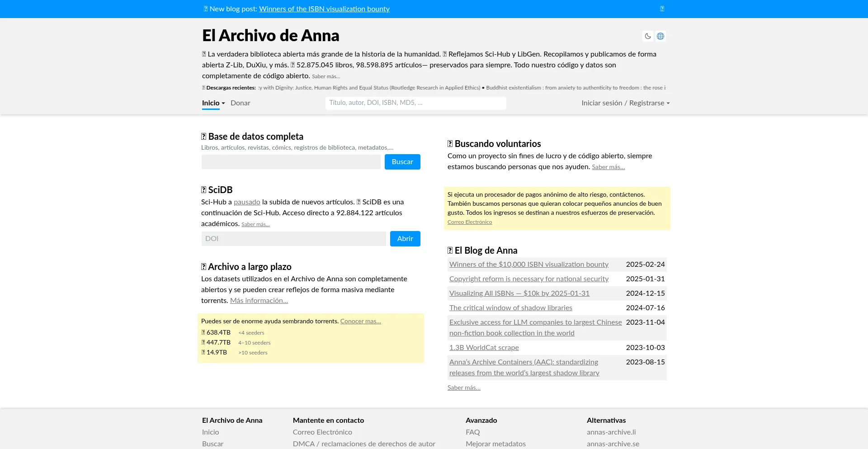Open the Donar tab

241,103
